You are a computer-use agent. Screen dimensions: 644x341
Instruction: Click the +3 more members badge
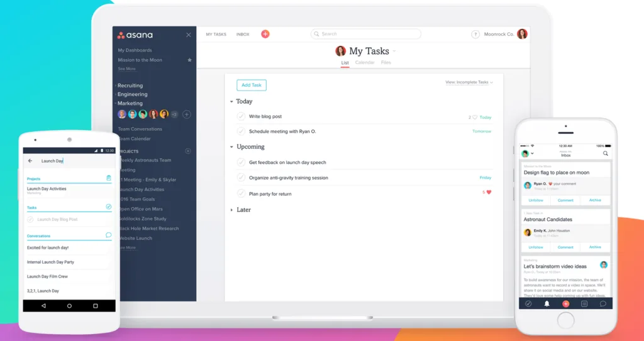click(174, 114)
